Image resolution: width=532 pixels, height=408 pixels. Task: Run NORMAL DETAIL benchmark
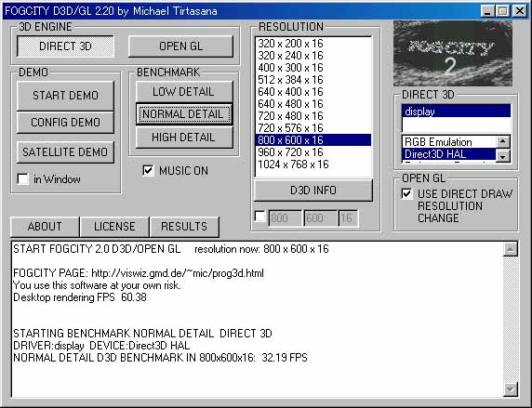[183, 114]
